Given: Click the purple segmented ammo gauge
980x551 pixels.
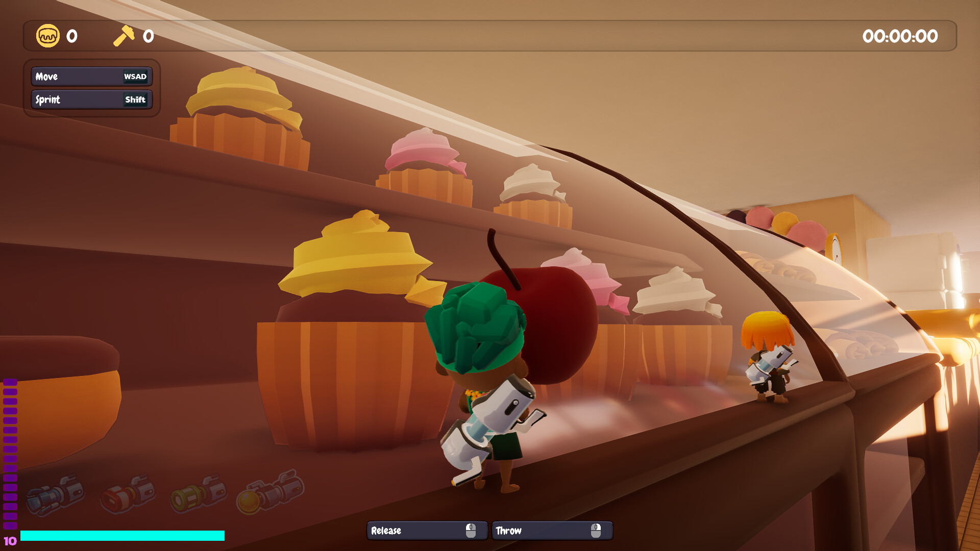Looking at the screenshot, I should (10, 454).
